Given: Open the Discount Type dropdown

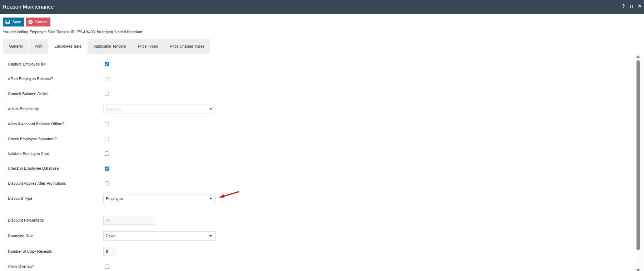Looking at the screenshot, I should point(159,199).
